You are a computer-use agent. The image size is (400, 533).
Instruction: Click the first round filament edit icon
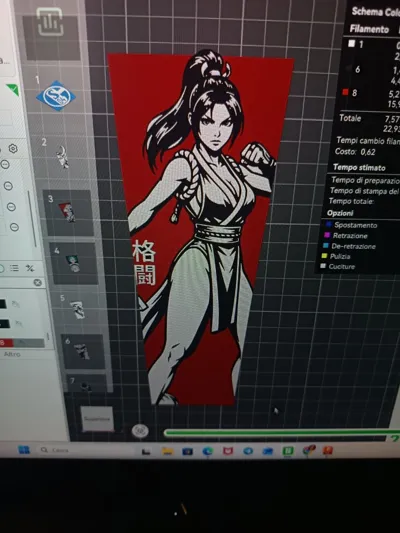5,165
